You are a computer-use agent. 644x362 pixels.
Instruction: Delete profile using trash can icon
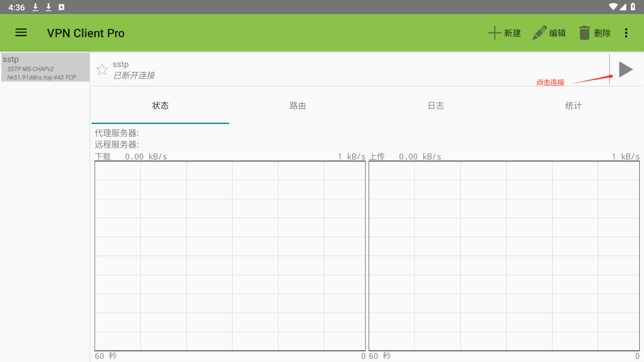point(585,33)
